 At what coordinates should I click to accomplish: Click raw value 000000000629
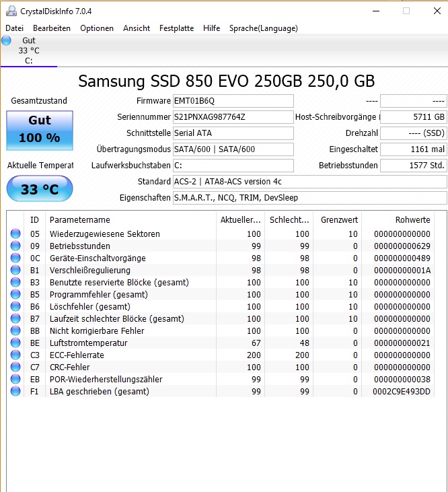pos(402,246)
